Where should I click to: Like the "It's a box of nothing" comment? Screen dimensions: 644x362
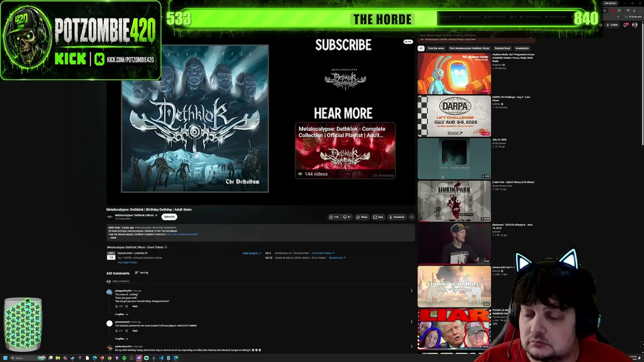[117, 306]
